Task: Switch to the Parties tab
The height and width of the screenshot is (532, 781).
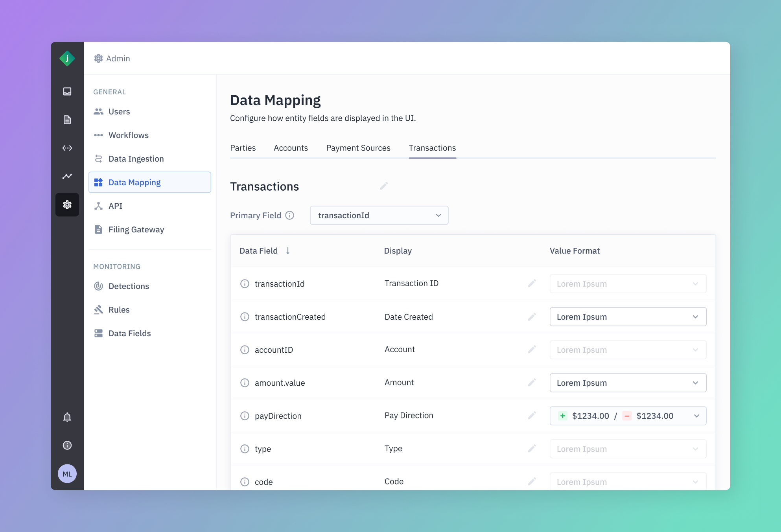Action: (x=243, y=148)
